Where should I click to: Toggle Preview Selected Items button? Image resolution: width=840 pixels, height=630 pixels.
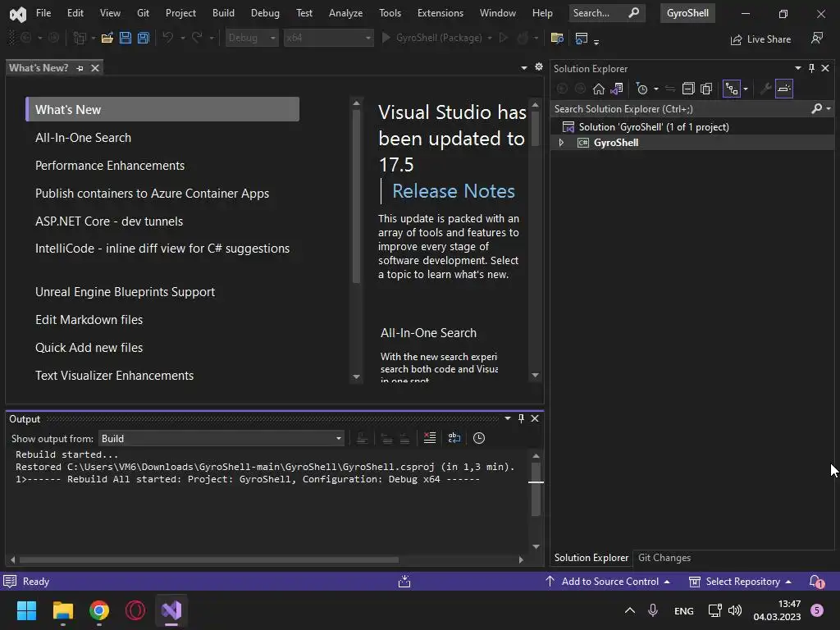coord(783,89)
